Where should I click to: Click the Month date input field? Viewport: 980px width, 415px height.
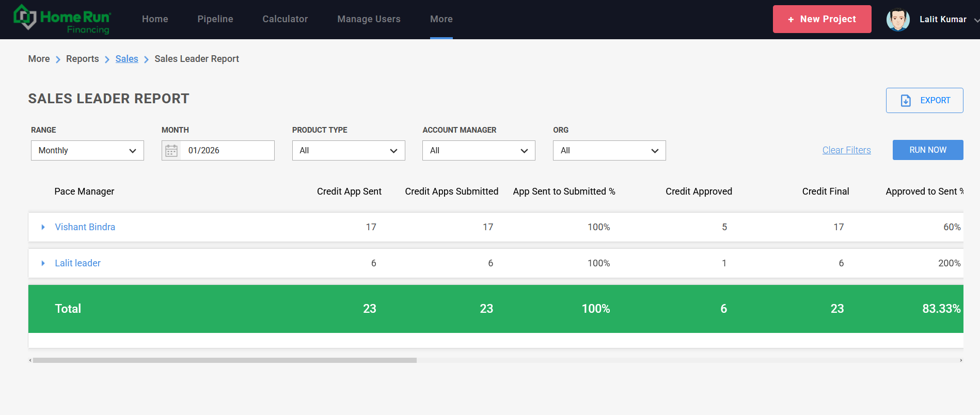227,151
